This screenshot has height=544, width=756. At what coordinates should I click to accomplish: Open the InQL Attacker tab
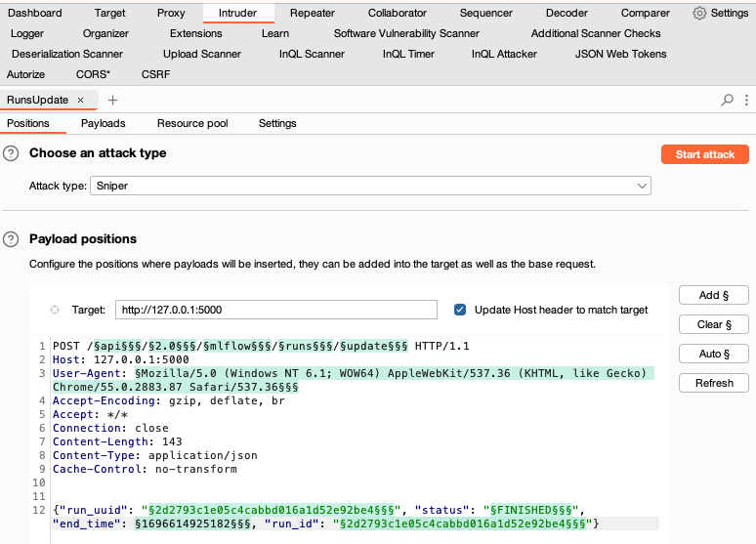504,54
